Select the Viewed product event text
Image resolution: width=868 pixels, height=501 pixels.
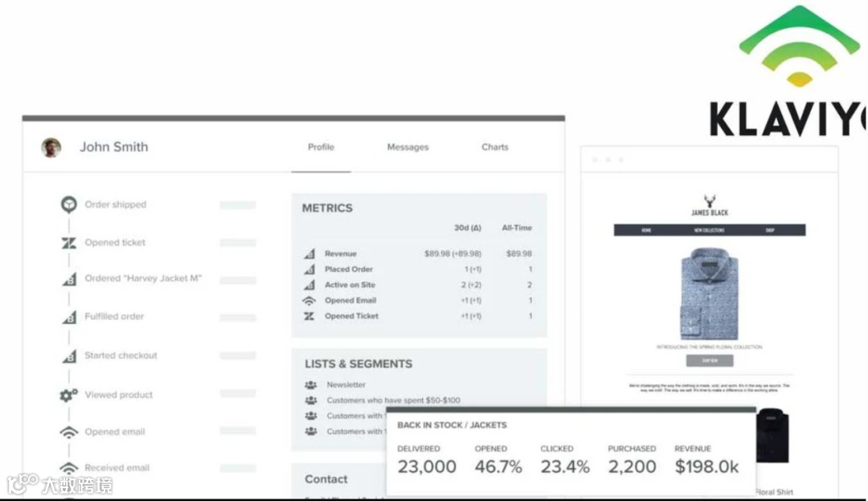click(x=118, y=395)
